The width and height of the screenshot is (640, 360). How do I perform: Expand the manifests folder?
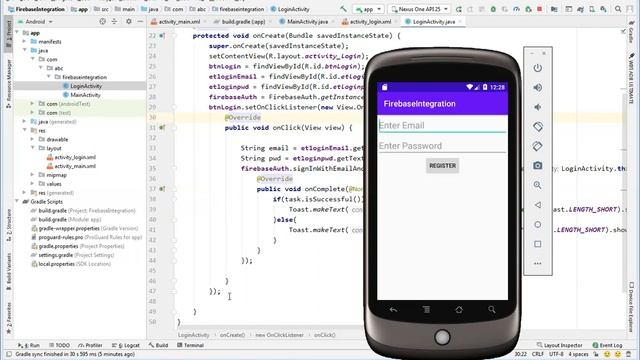(x=24, y=41)
